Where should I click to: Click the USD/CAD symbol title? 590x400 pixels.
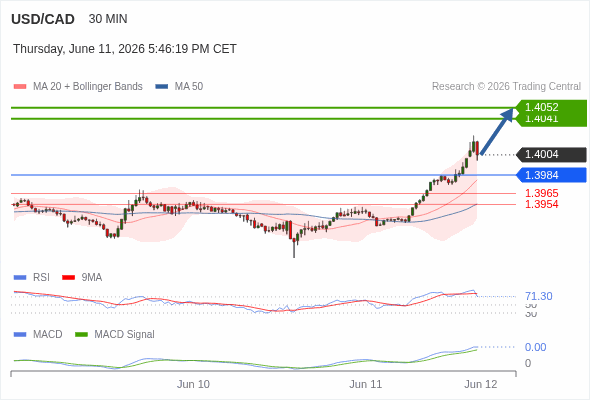click(43, 19)
